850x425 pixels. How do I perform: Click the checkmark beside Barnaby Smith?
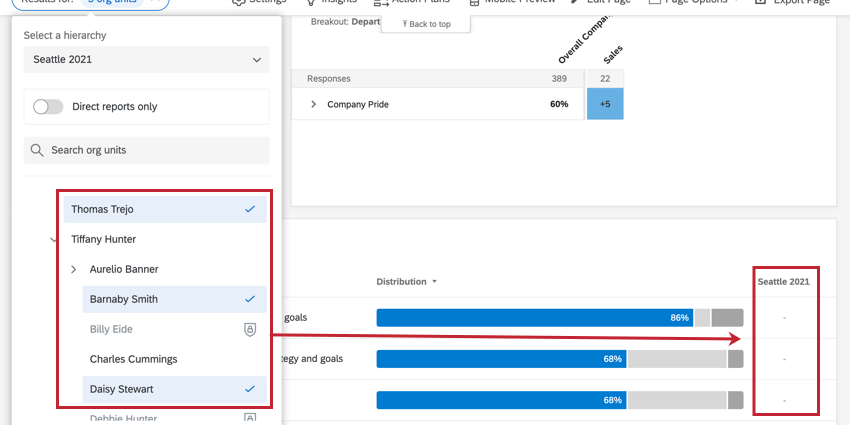point(250,299)
